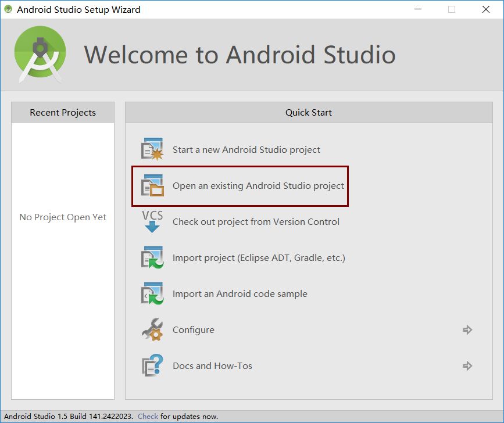Start a new Android Studio project
The height and width of the screenshot is (423, 504).
(x=246, y=150)
